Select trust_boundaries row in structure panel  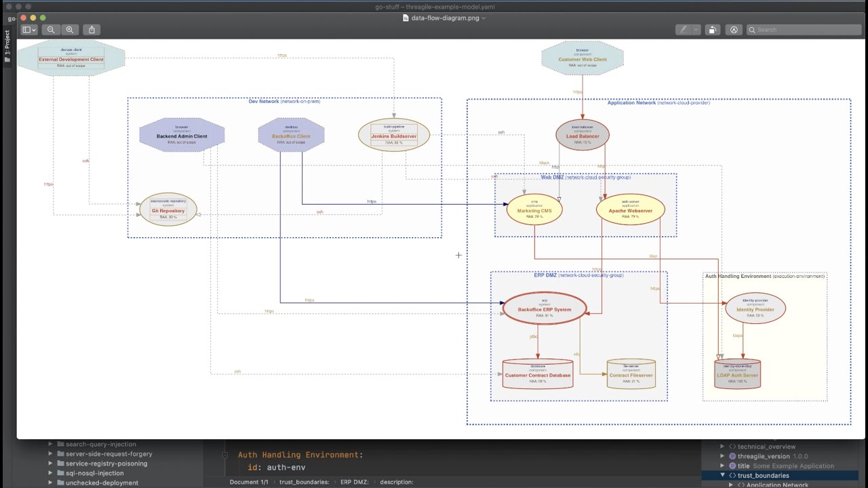pos(780,475)
